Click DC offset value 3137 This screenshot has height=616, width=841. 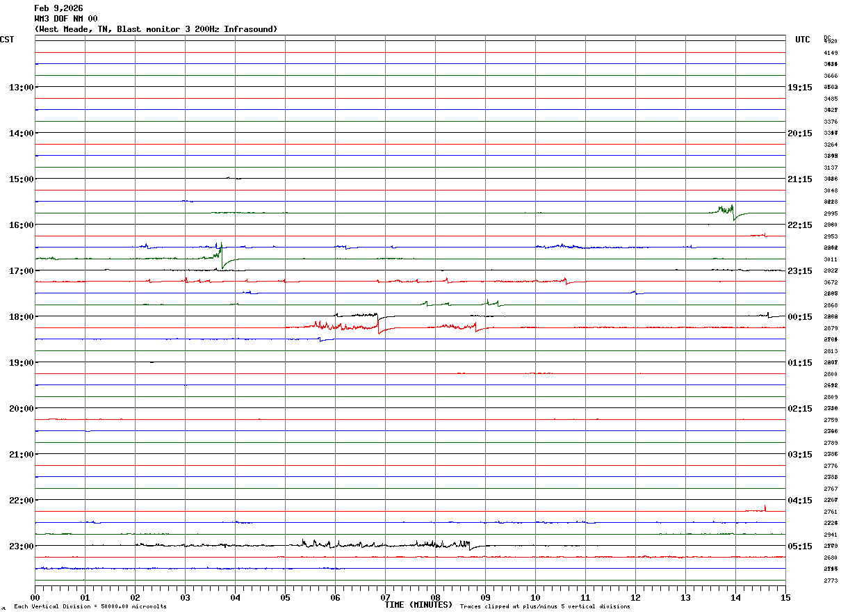click(831, 168)
